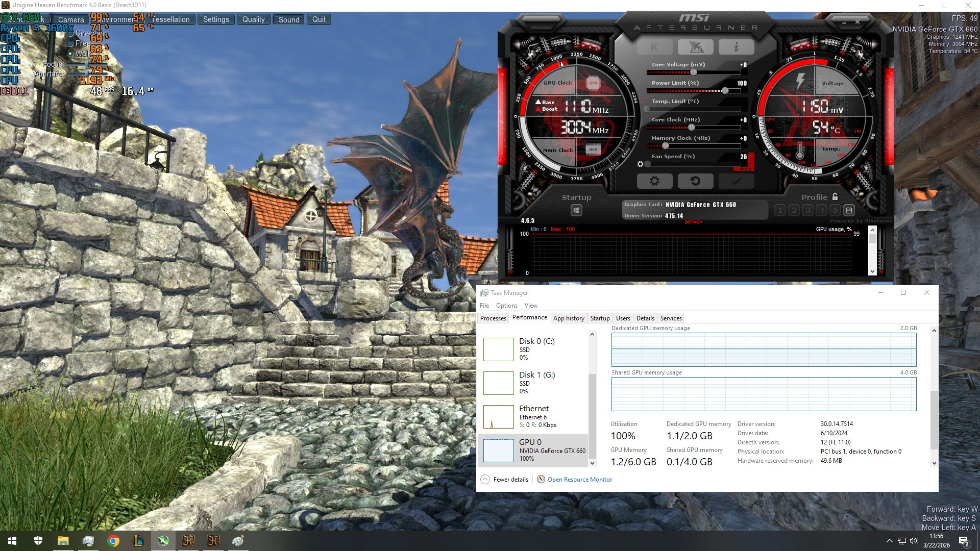This screenshot has height=551, width=980.
Task: Toggle the Profile lock icon
Action: point(835,197)
